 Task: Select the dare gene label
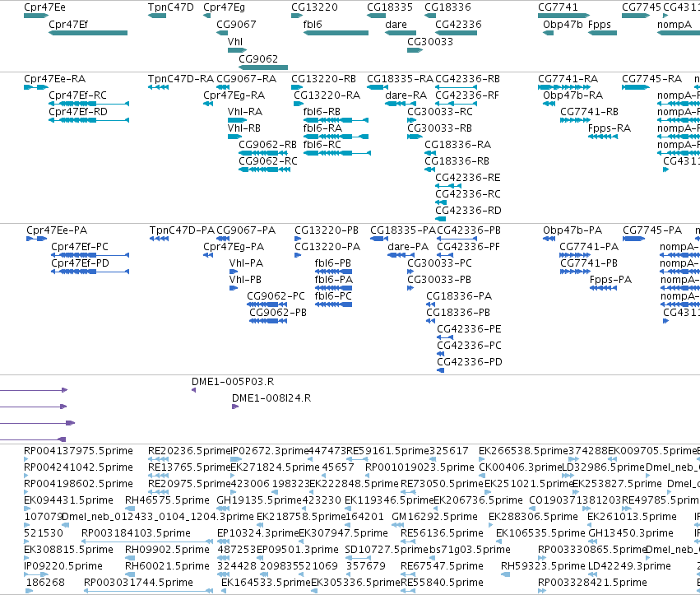pos(396,25)
